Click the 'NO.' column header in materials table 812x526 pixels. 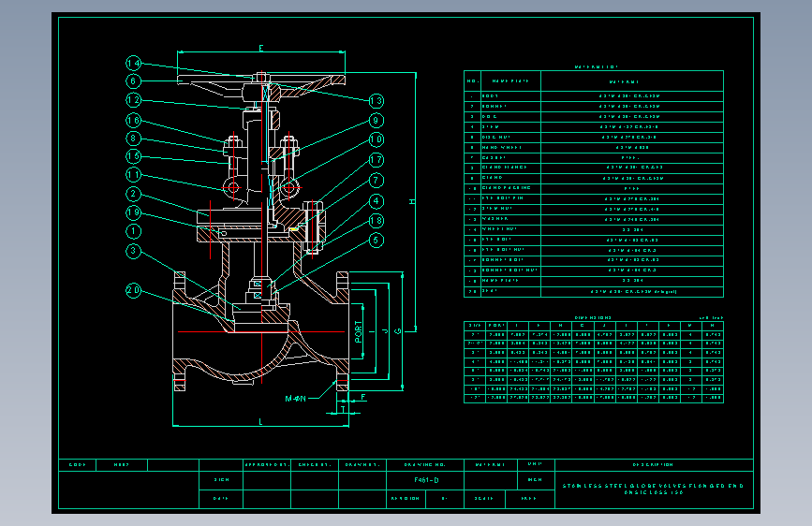[473, 80]
